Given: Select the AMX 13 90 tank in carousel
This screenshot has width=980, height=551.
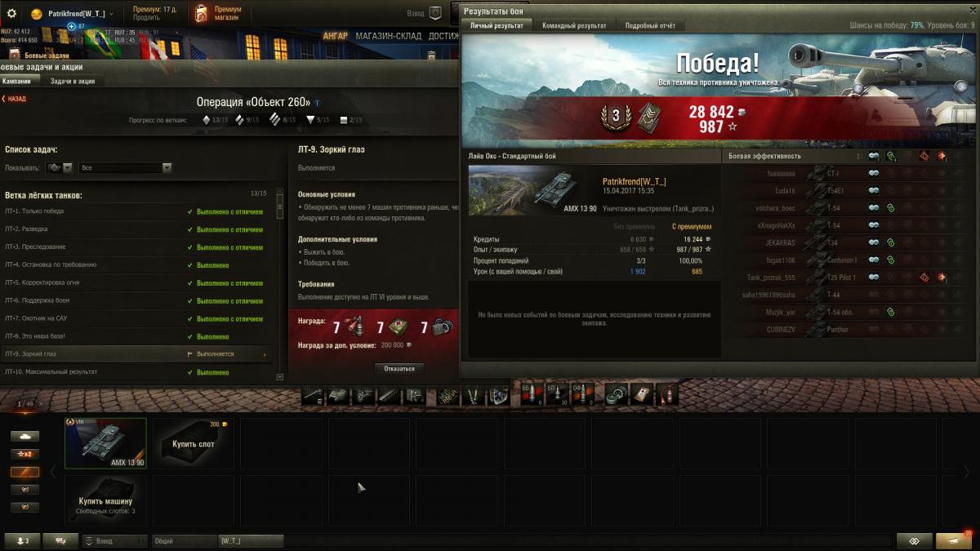Looking at the screenshot, I should (105, 443).
